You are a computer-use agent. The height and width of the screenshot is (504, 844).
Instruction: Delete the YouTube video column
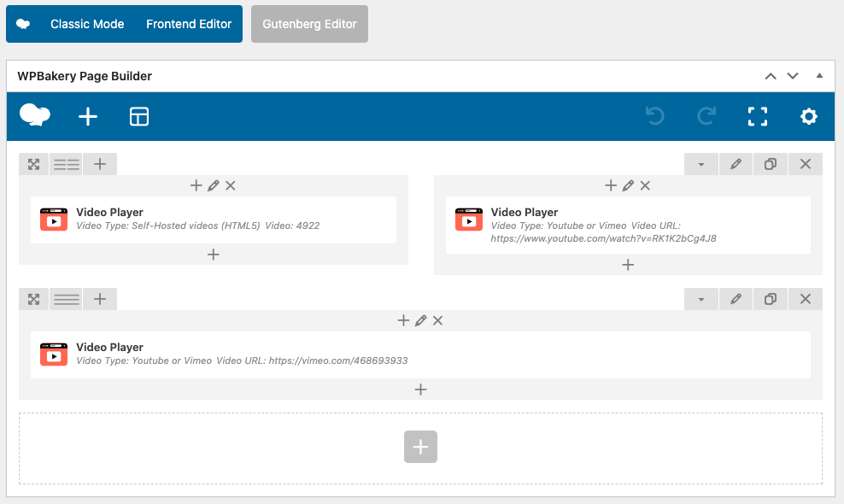(x=645, y=185)
